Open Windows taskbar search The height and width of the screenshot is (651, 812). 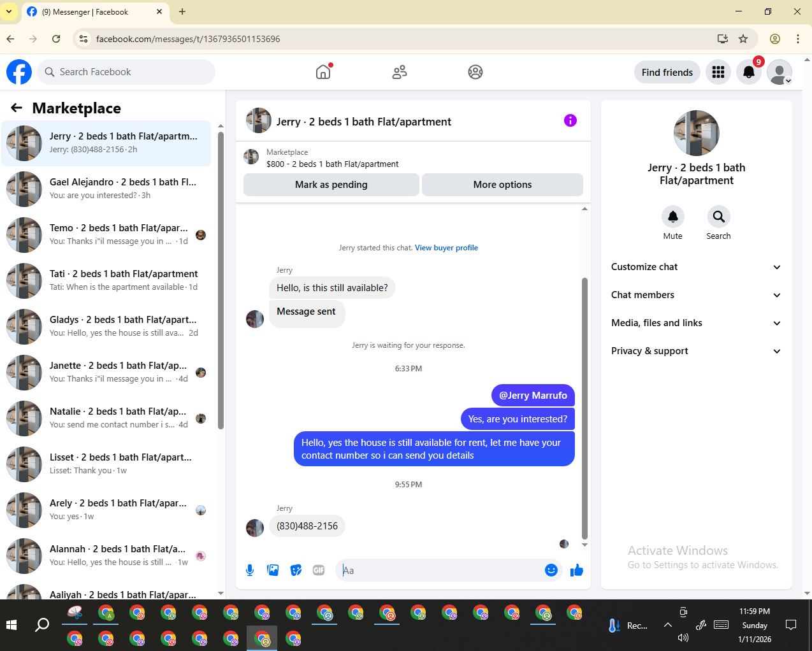pos(42,625)
